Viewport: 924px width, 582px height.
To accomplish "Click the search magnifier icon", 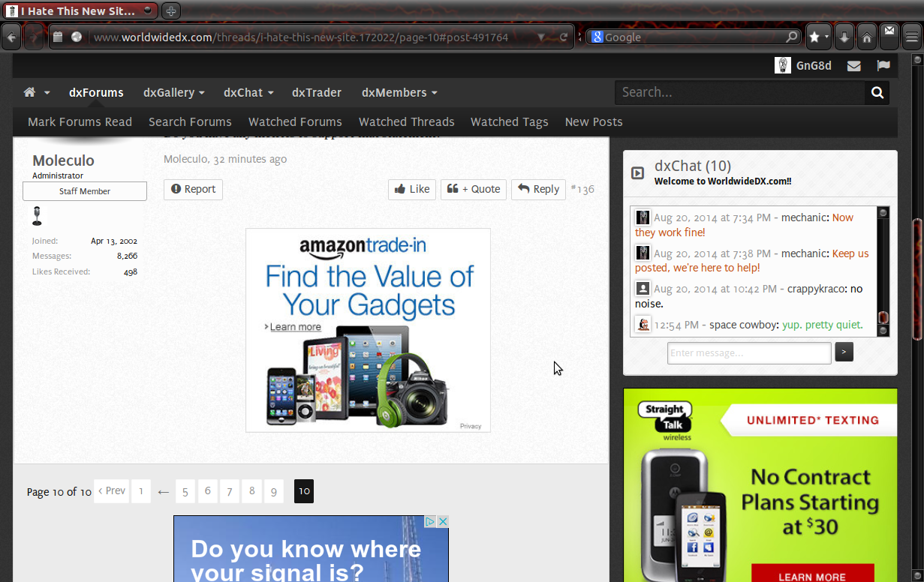I will pos(877,91).
